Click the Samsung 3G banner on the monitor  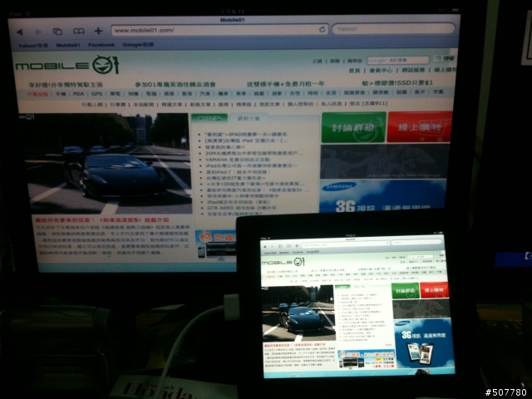[382, 195]
